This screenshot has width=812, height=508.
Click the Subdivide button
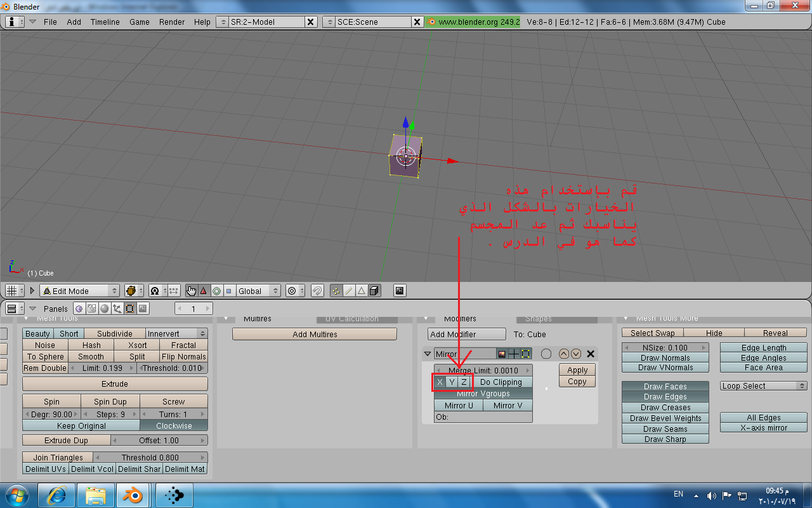115,334
